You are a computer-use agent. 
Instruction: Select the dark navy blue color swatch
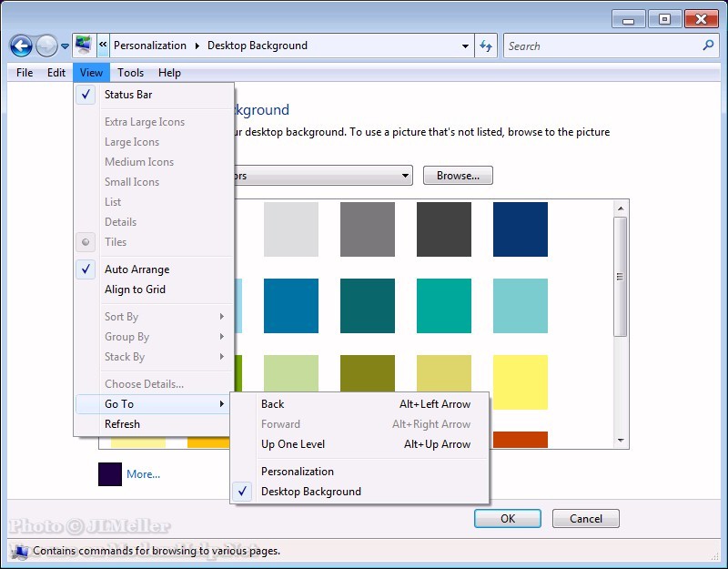[521, 229]
